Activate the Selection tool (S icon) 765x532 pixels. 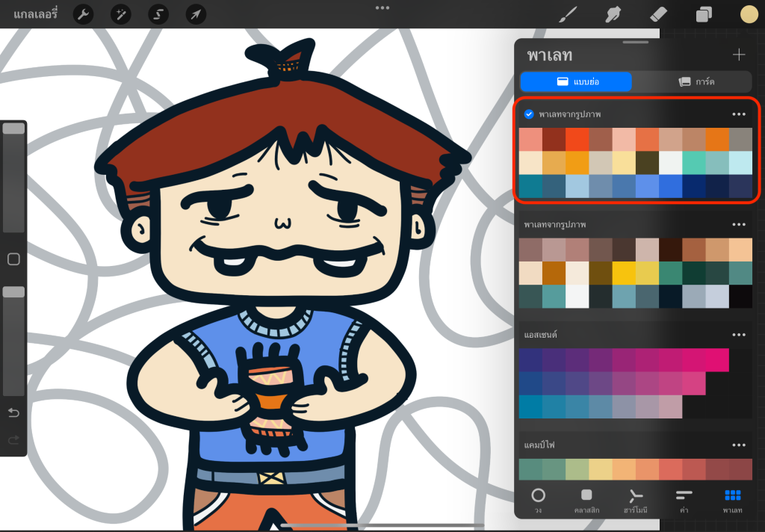158,14
